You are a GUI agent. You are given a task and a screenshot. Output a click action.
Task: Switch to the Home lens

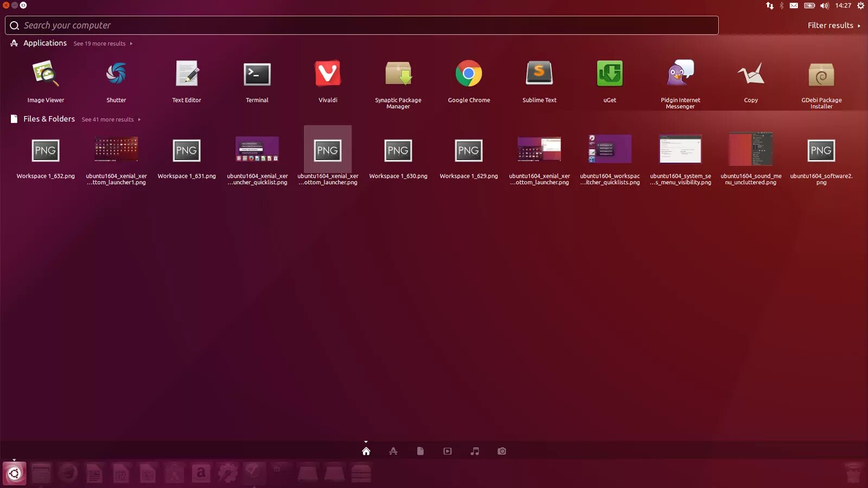pos(366,451)
